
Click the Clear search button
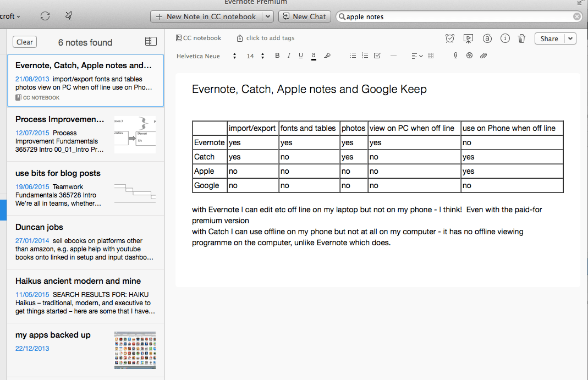tap(25, 42)
